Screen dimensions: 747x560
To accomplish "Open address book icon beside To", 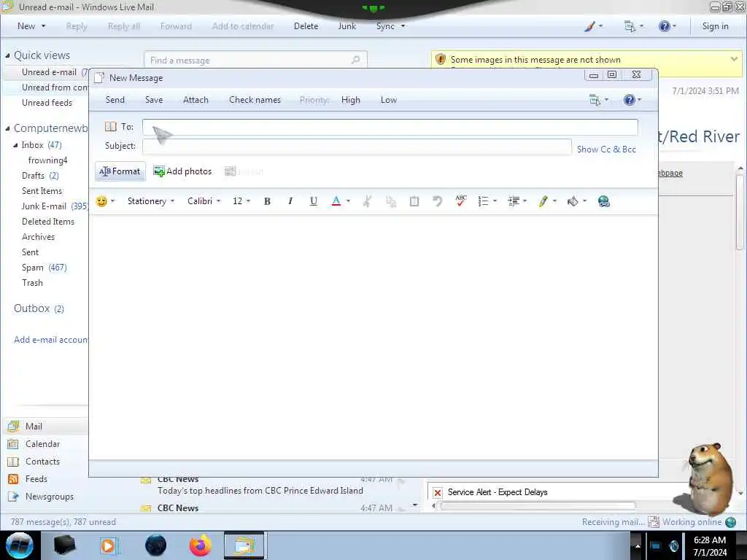I will click(x=111, y=127).
